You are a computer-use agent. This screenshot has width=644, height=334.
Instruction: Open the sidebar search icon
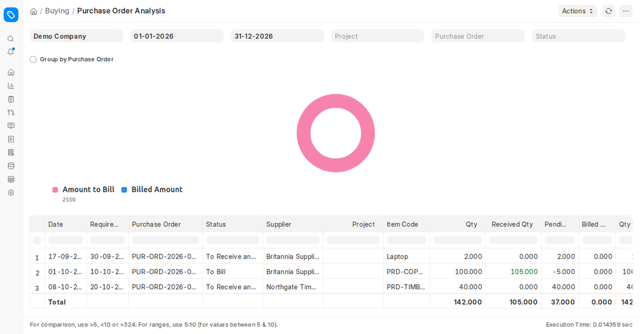(x=11, y=39)
